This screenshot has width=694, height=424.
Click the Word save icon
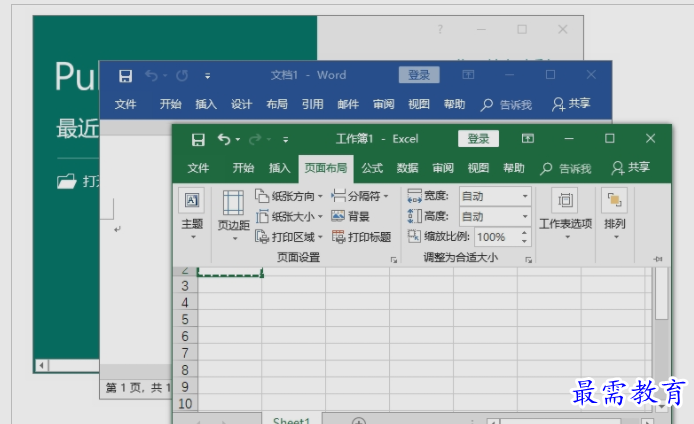click(x=125, y=75)
